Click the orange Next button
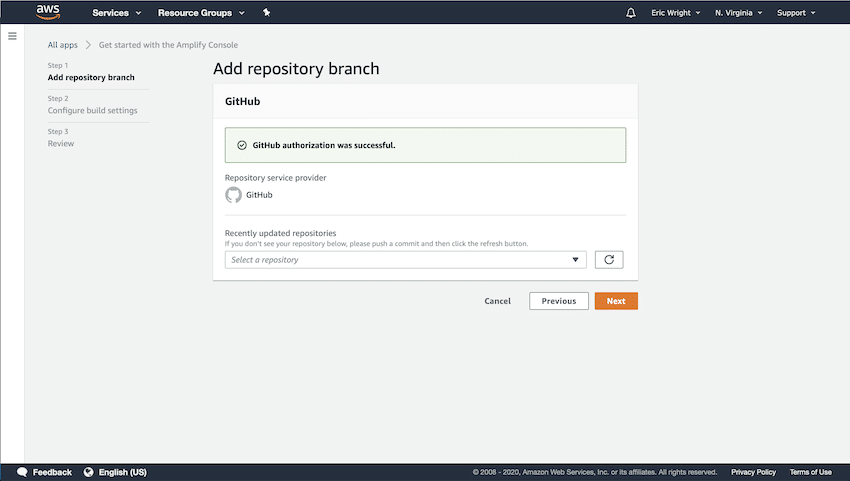This screenshot has width=850, height=481. click(x=616, y=301)
